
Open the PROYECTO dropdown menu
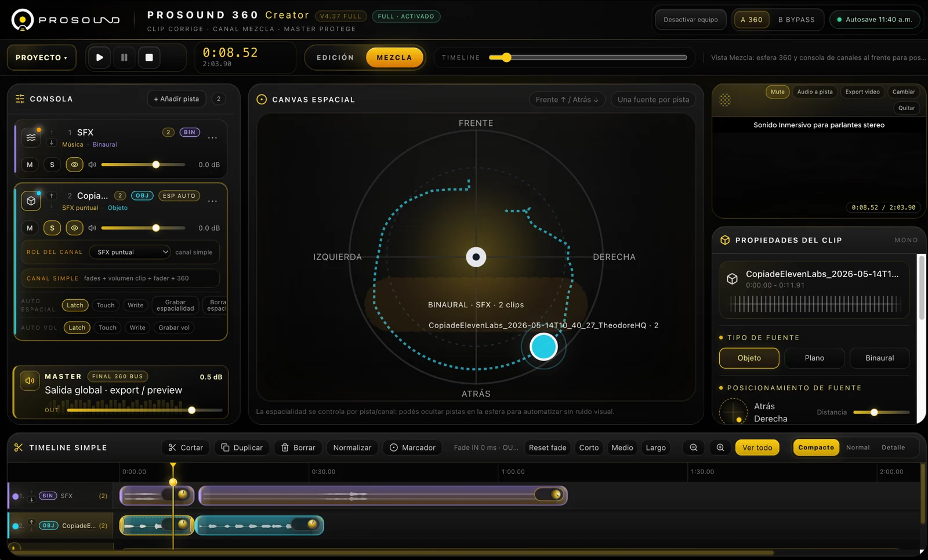pyautogui.click(x=41, y=57)
